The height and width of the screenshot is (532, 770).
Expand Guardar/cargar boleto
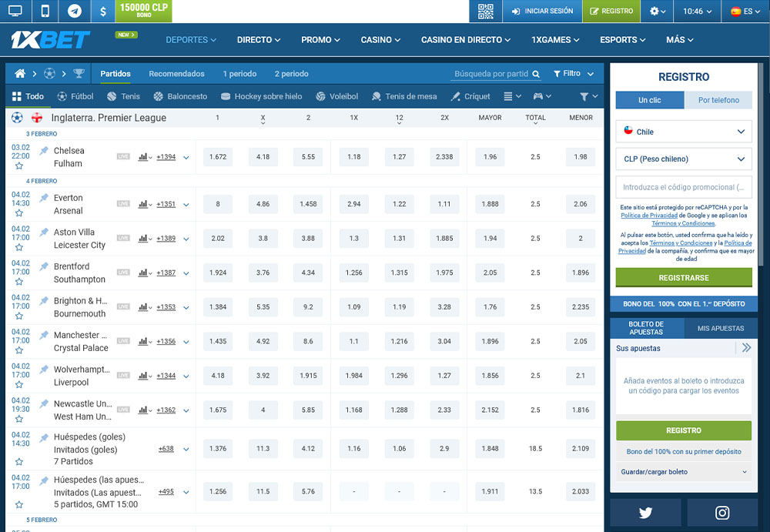click(x=684, y=472)
